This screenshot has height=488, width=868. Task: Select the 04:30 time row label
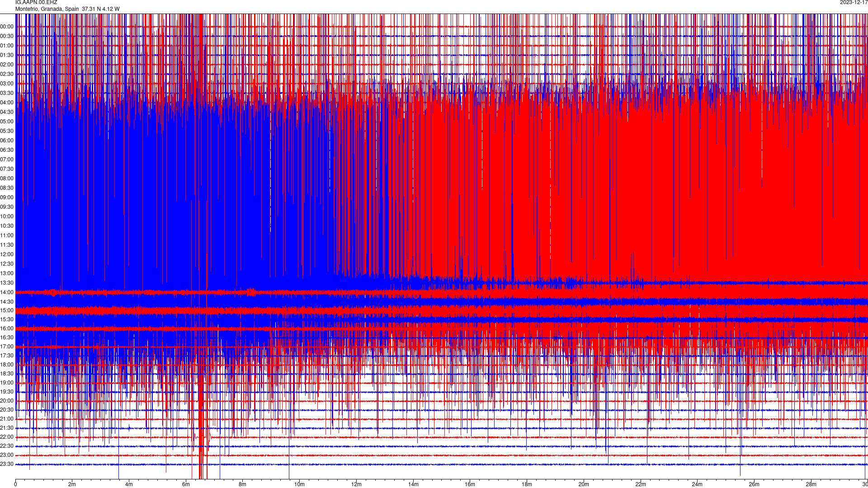[x=7, y=112]
